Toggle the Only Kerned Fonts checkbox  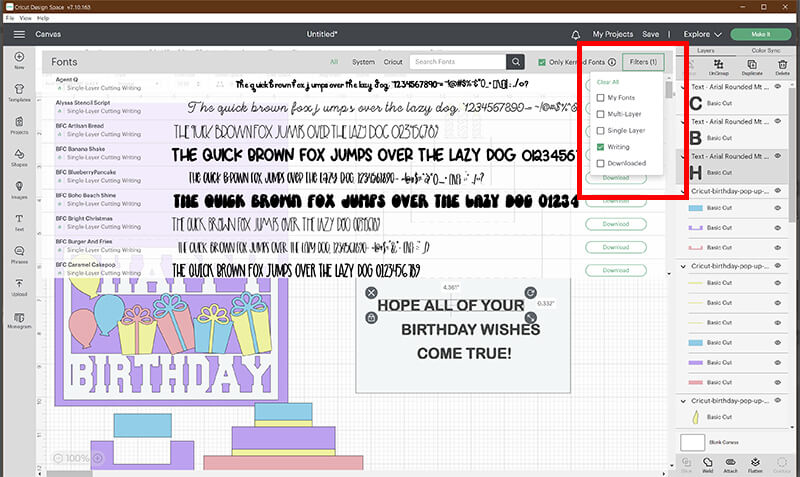pos(542,62)
